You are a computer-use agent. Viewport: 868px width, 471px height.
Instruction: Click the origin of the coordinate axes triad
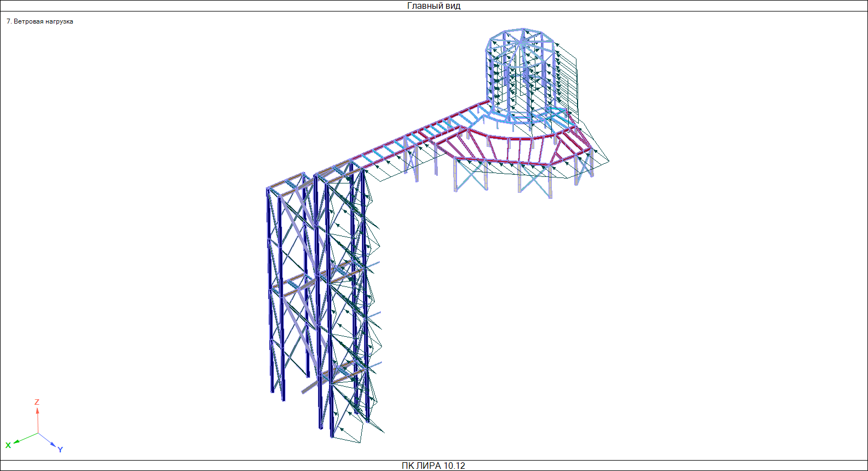pyautogui.click(x=38, y=433)
